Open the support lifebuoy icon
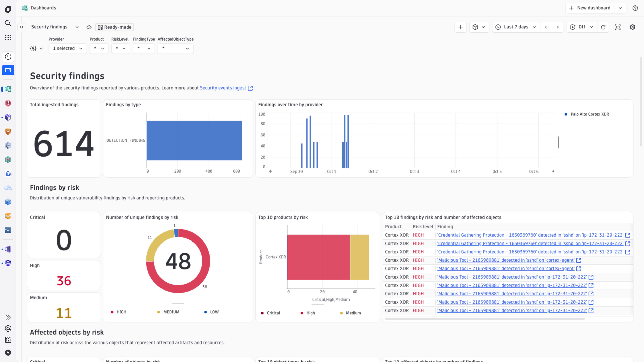Viewport: 644px width, 362px height. pyautogui.click(x=8, y=328)
